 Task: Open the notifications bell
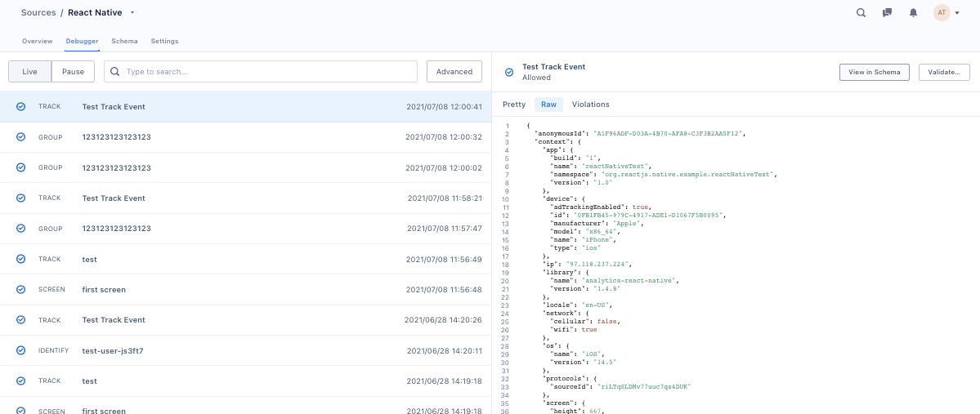(913, 12)
